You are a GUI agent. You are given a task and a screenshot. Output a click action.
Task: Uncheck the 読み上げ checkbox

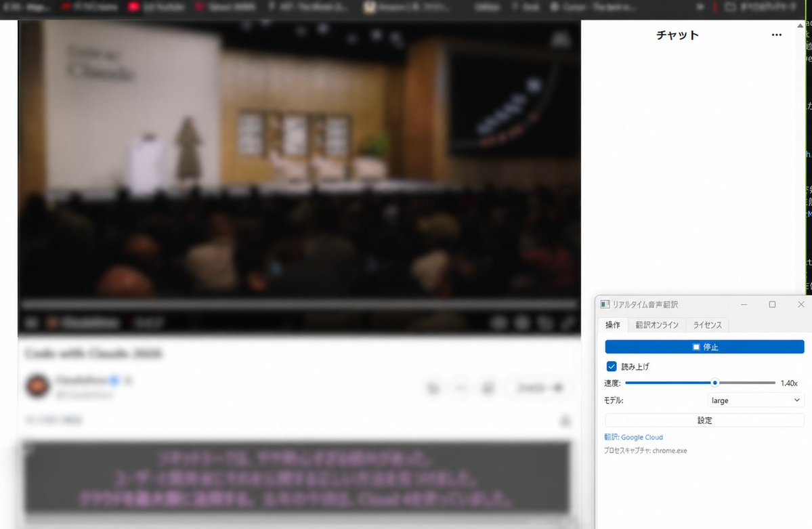tap(612, 366)
